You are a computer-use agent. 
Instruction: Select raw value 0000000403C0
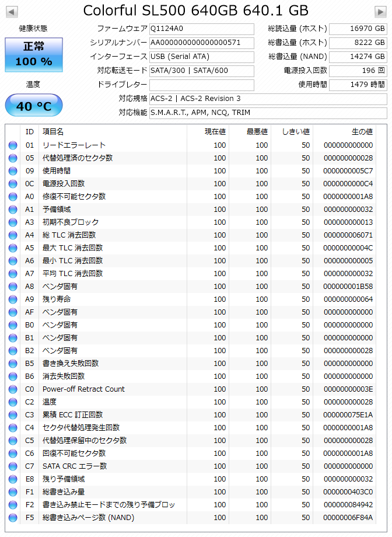tap(348, 492)
